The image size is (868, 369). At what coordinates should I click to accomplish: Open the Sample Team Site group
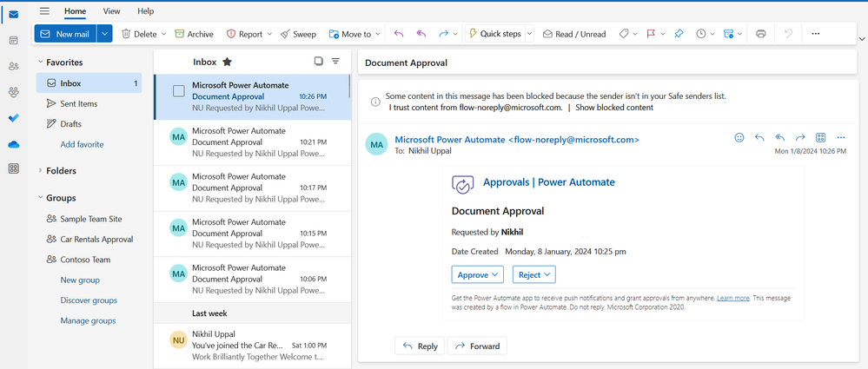coord(89,219)
